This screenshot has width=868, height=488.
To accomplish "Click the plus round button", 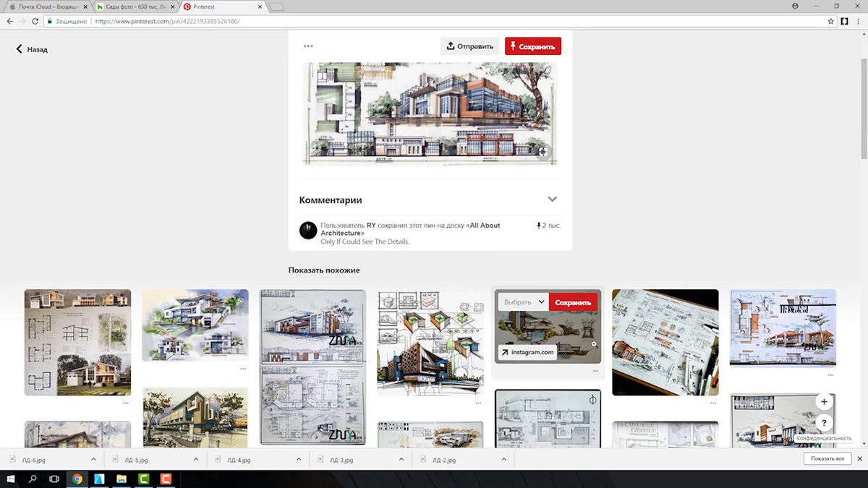I will tap(824, 401).
